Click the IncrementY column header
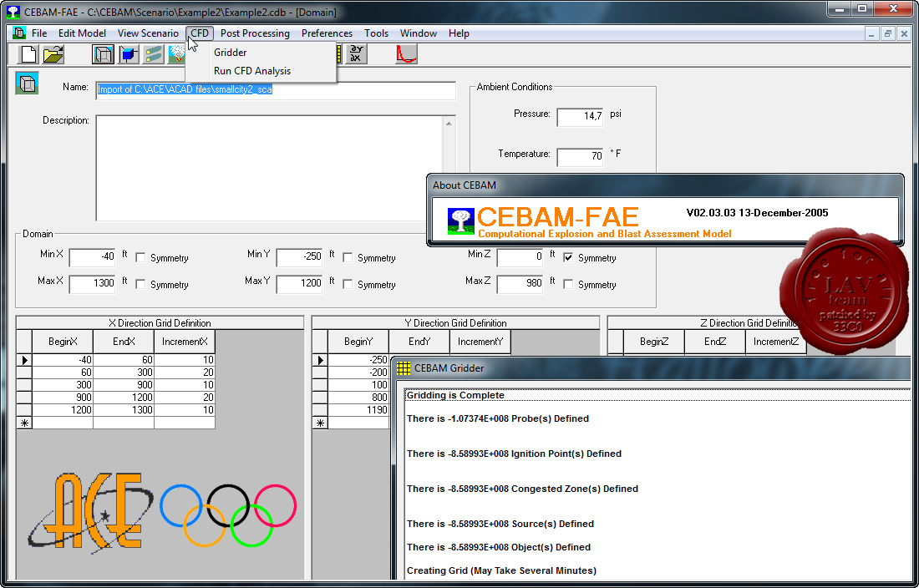The image size is (919, 588). 480,342
